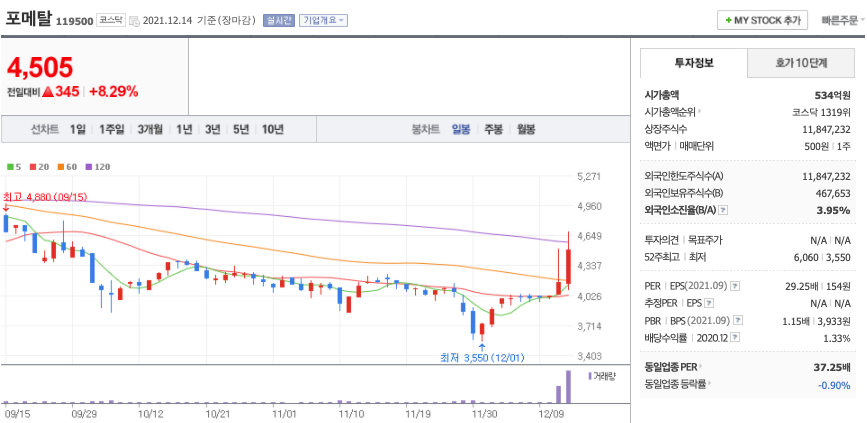Click the 동일업종 PER link

click(671, 367)
